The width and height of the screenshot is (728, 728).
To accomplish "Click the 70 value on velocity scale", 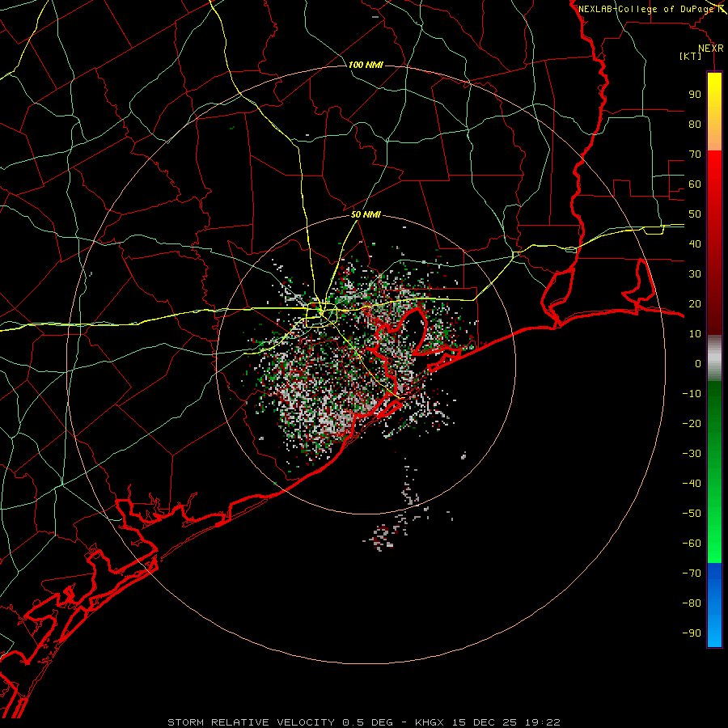I will [x=695, y=154].
